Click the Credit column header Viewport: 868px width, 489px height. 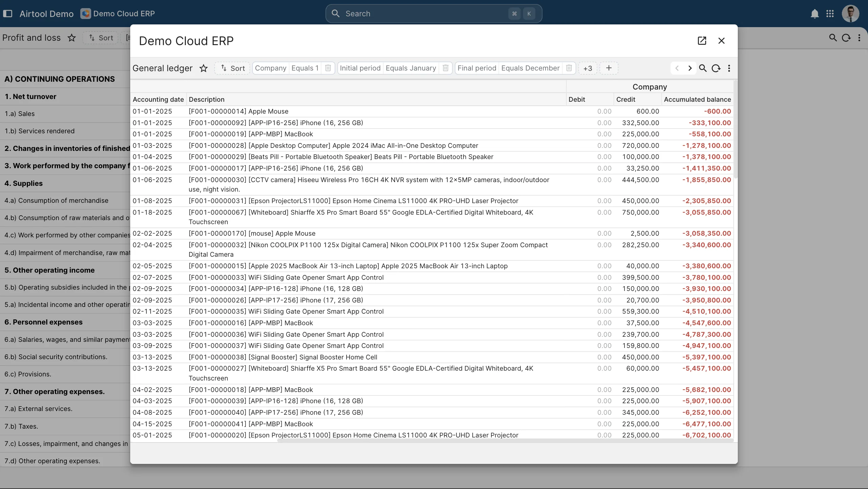[x=637, y=99]
